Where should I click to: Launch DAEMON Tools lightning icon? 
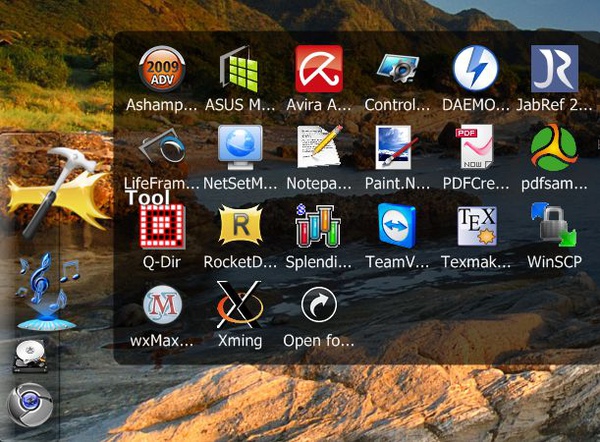click(x=476, y=69)
